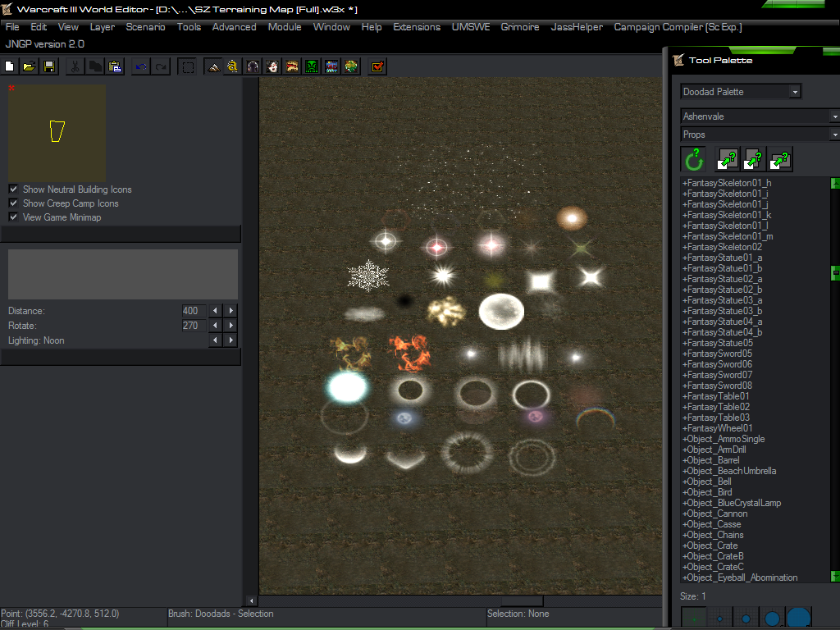840x630 pixels.
Task: Toggle random rotation circular arrow button
Action: tap(694, 159)
